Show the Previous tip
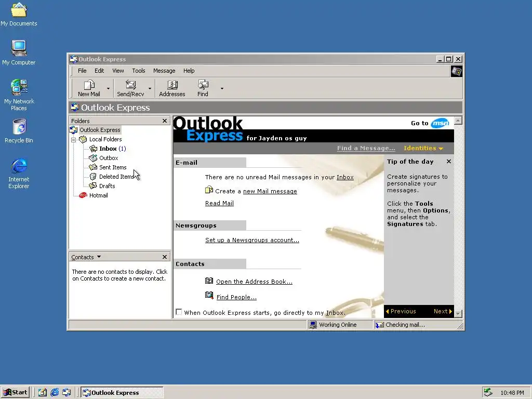This screenshot has height=399, width=532. (401, 312)
